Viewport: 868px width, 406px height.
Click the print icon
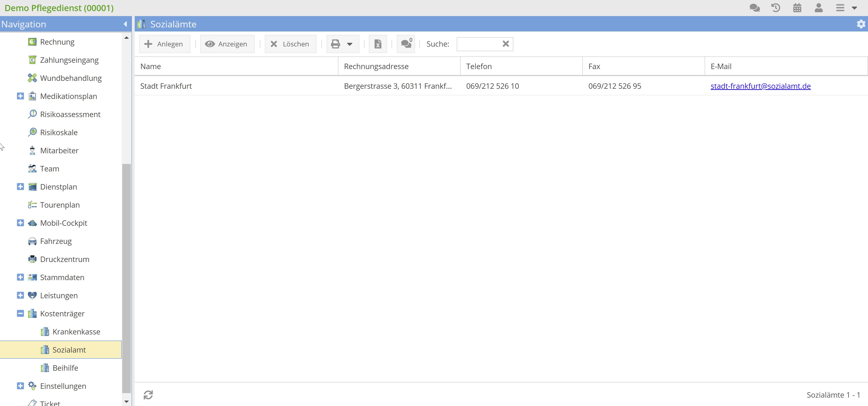point(336,44)
